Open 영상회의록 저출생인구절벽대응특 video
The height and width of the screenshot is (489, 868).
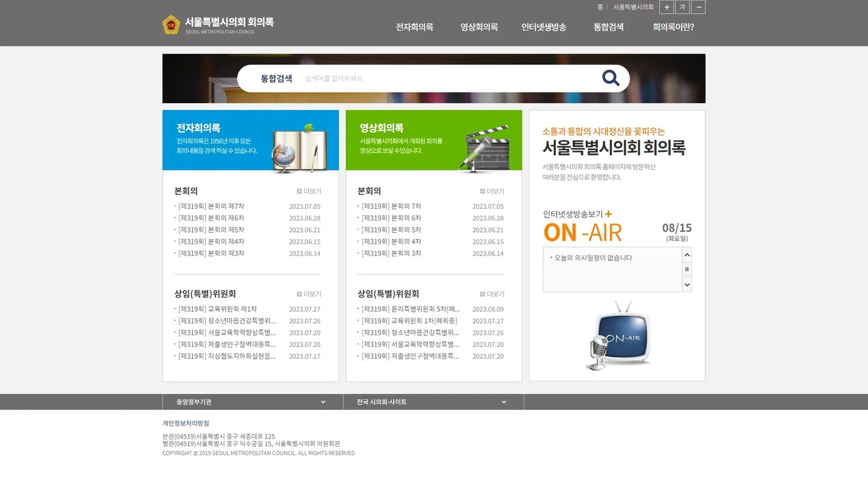pos(410,356)
